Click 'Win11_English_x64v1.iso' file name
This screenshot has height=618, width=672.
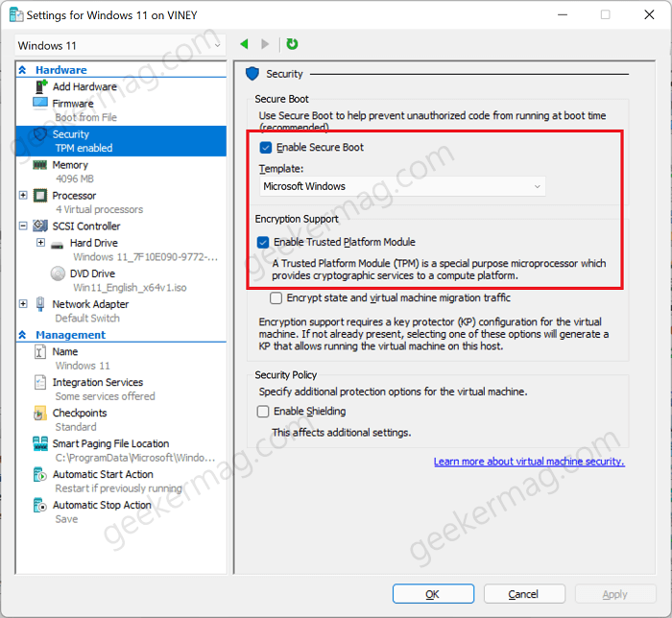coord(130,287)
